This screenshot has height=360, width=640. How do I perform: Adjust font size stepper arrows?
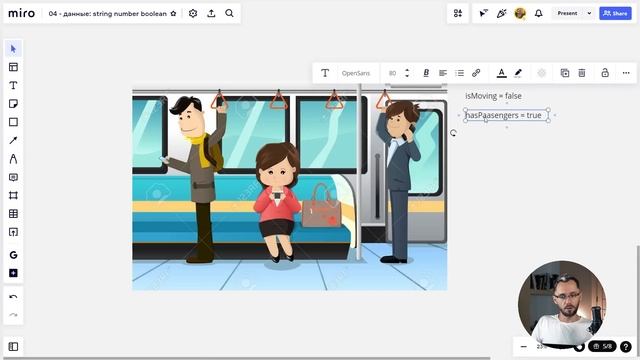[407, 73]
